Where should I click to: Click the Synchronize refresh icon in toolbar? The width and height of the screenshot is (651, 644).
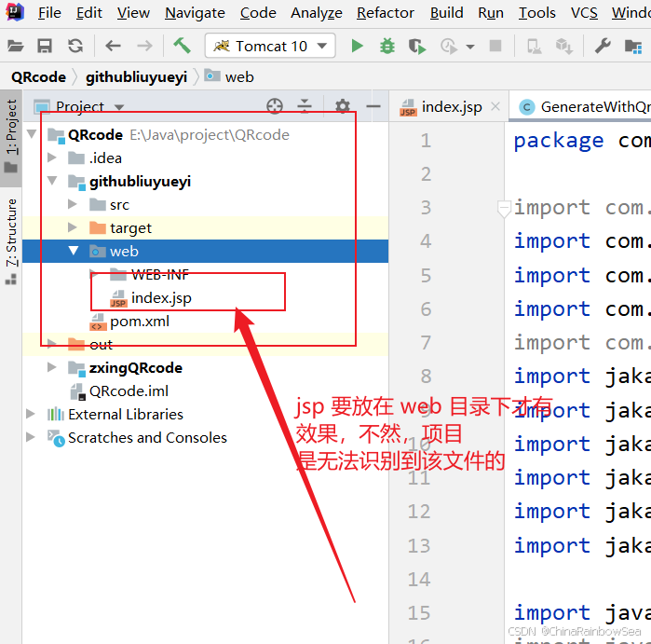click(x=75, y=46)
